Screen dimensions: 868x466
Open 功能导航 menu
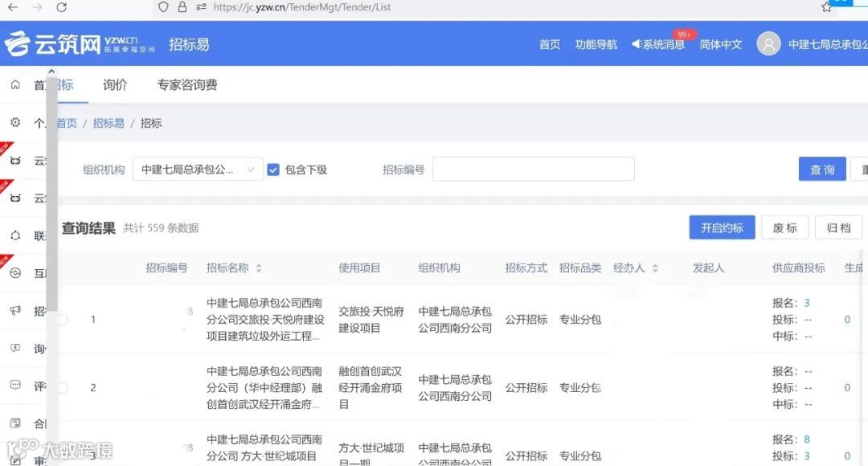[x=596, y=44]
